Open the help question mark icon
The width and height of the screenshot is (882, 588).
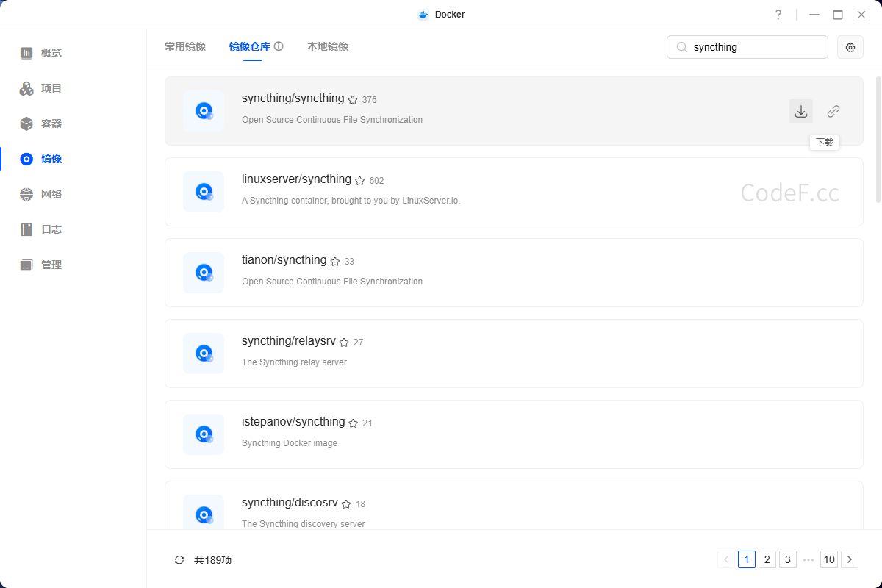pos(778,15)
